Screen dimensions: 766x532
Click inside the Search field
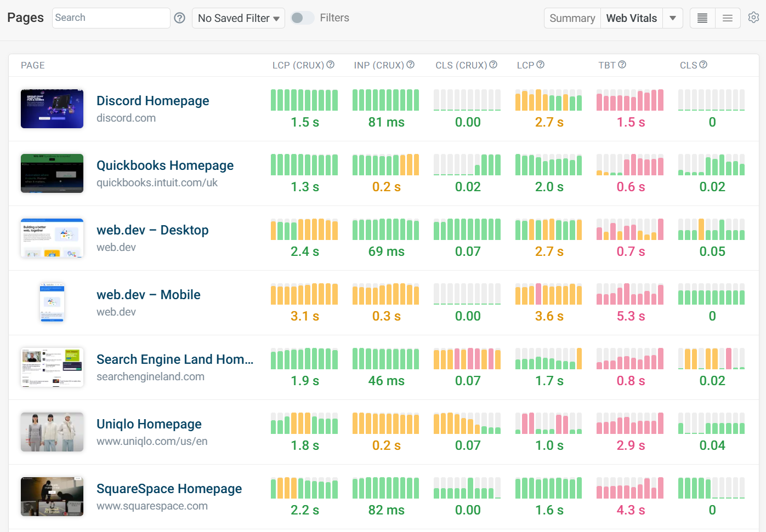(x=110, y=18)
